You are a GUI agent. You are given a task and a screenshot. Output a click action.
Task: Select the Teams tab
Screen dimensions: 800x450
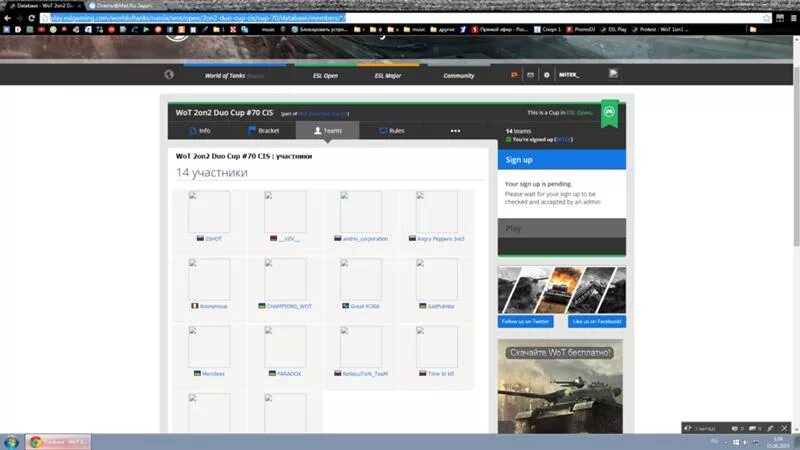pyautogui.click(x=328, y=131)
